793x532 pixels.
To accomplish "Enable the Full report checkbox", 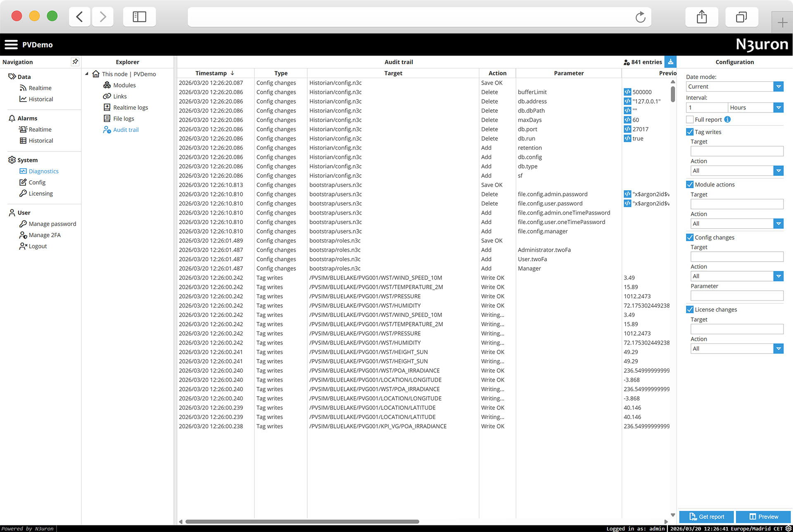I will click(690, 120).
